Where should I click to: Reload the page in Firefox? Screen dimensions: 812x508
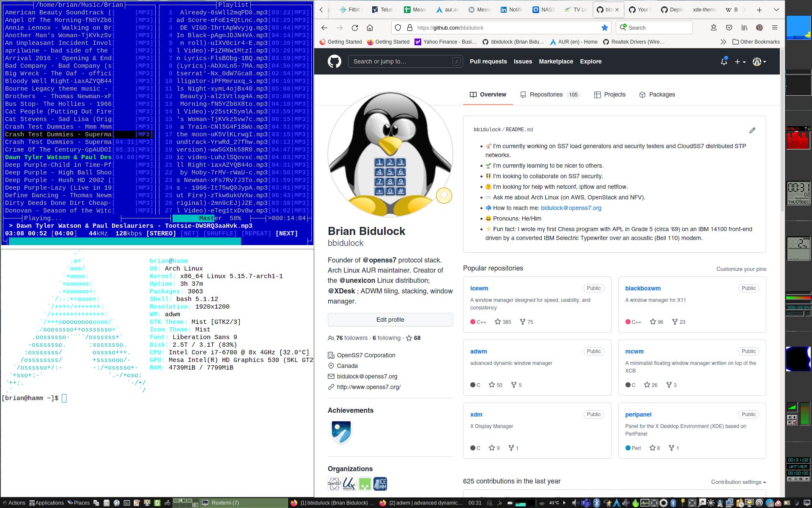[x=354, y=28]
